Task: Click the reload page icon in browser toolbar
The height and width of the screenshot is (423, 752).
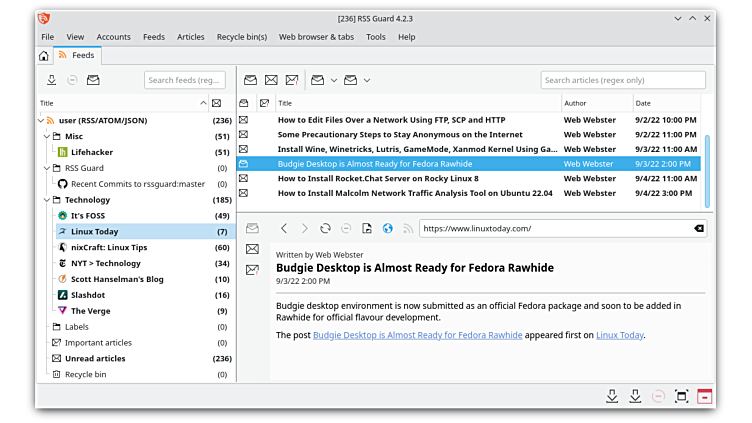Action: click(x=325, y=229)
